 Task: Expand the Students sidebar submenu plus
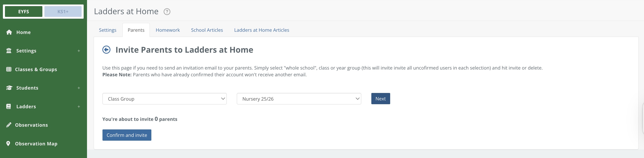tap(79, 88)
